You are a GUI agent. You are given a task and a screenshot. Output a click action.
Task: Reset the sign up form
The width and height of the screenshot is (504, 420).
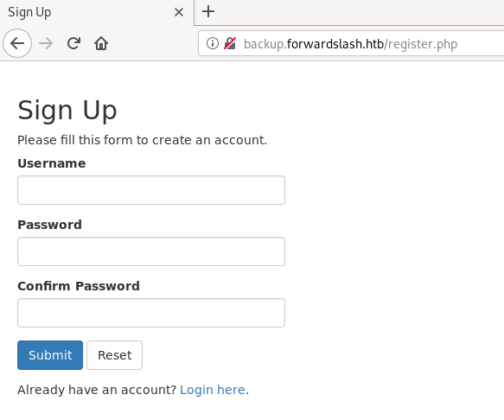click(x=114, y=355)
